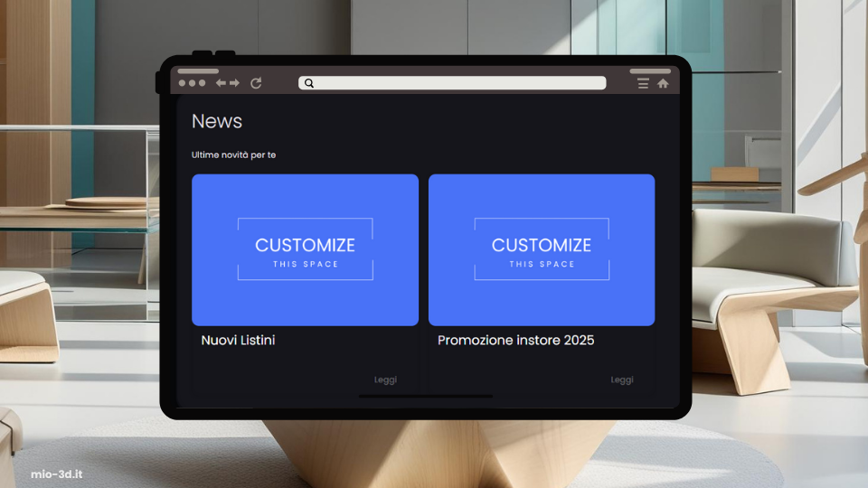Click the browser back arrow
Image resolution: width=868 pixels, height=488 pixels.
pyautogui.click(x=221, y=83)
